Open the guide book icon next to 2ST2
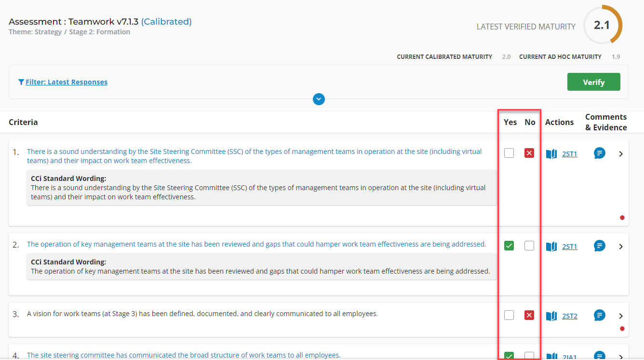 pyautogui.click(x=551, y=316)
